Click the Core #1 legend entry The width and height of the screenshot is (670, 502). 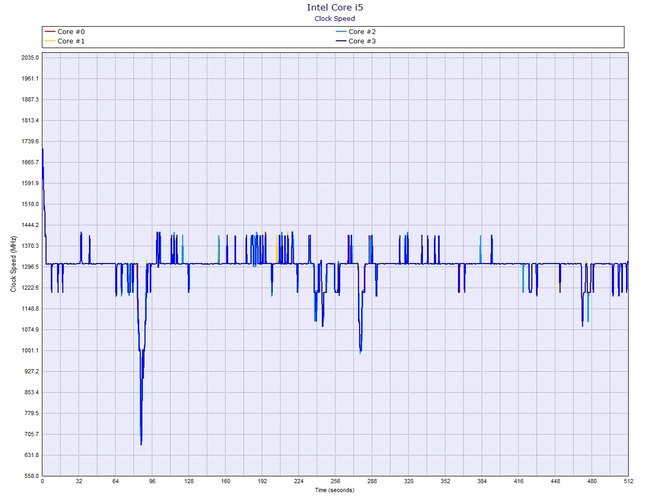point(65,41)
